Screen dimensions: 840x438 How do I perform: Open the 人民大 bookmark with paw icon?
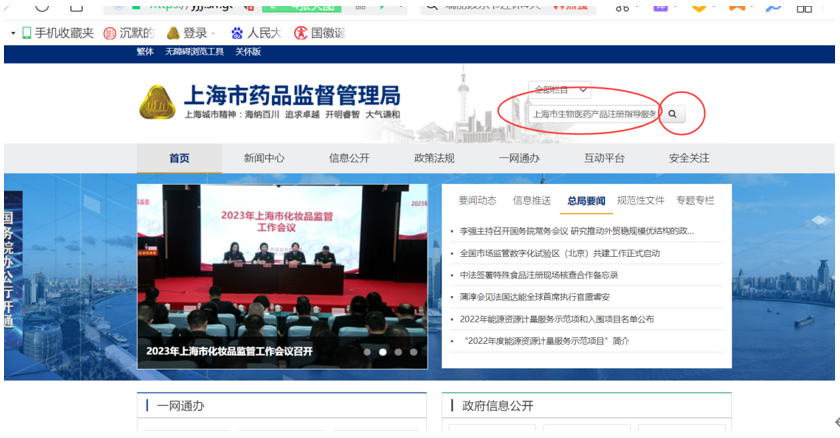pyautogui.click(x=256, y=33)
